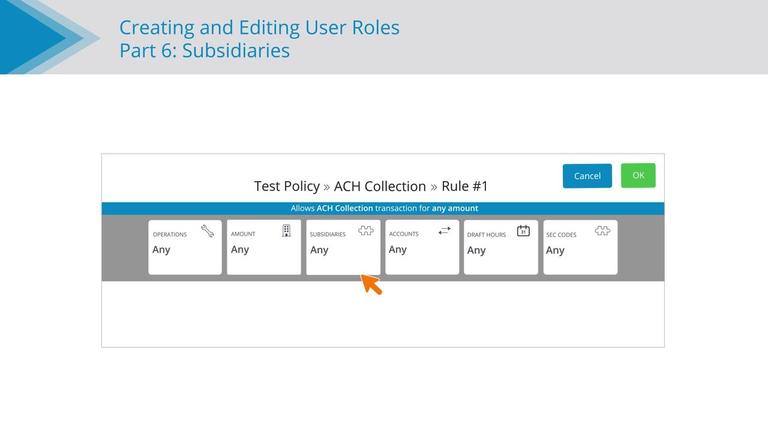Screen dimensions: 768x432
Task: Click the blue rule summary banner
Action: pos(383,208)
